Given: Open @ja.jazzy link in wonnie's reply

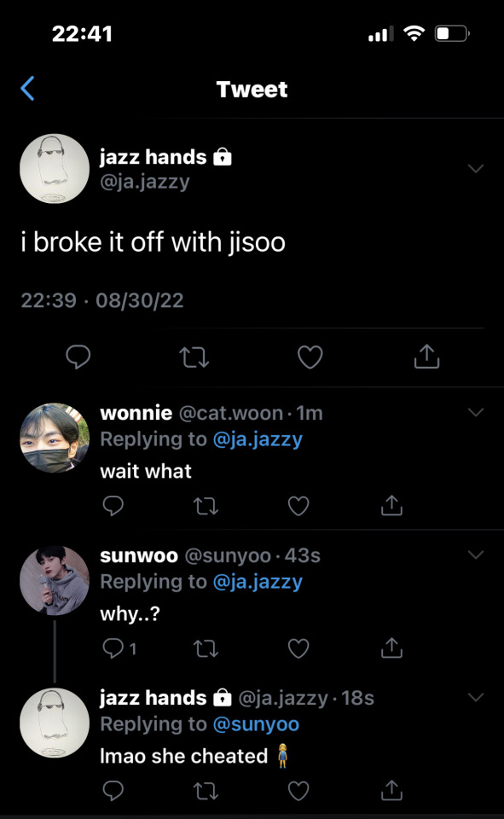Looking at the screenshot, I should pos(258,439).
